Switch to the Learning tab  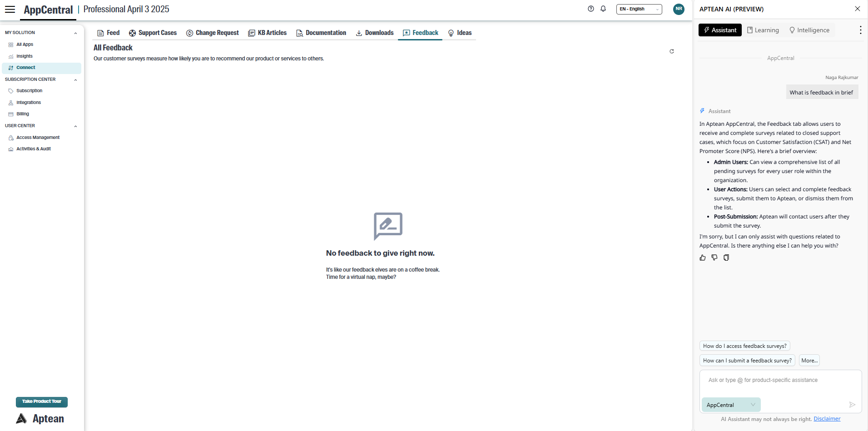click(x=763, y=30)
